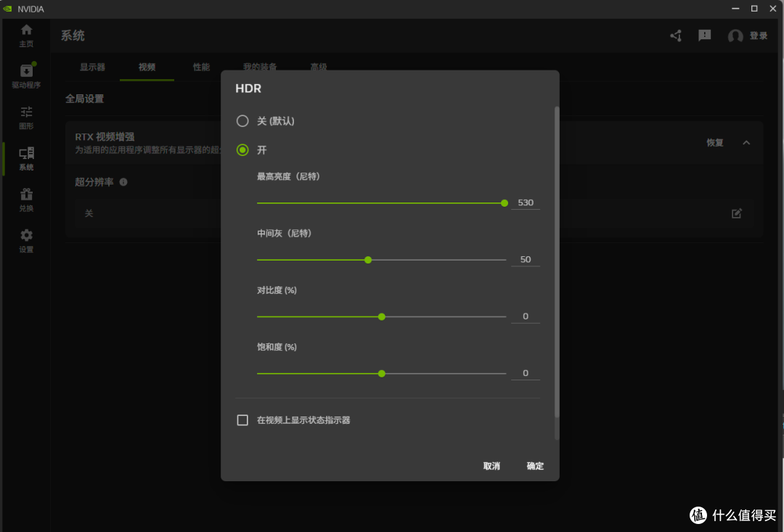Click the 登录 login link
The image size is (784, 532).
click(759, 36)
